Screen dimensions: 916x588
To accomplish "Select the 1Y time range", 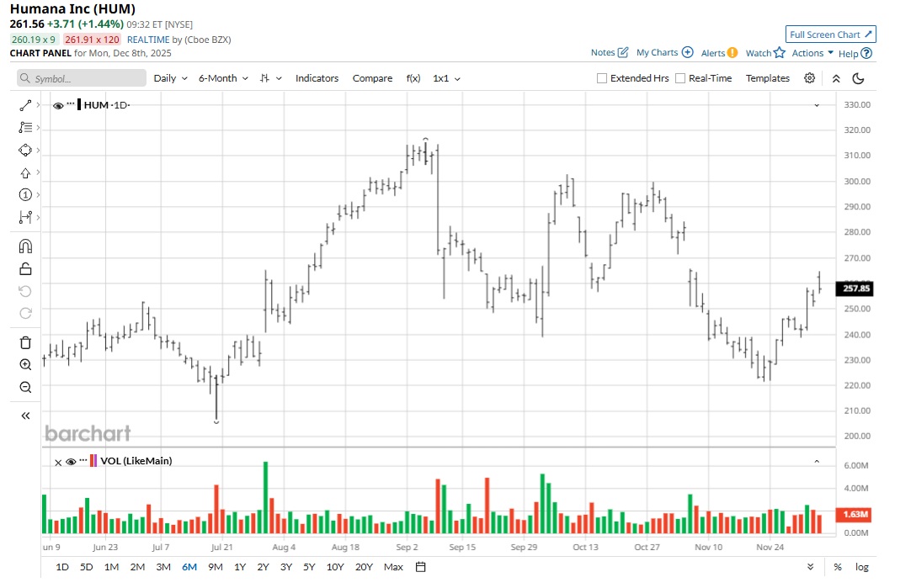I will [239, 567].
